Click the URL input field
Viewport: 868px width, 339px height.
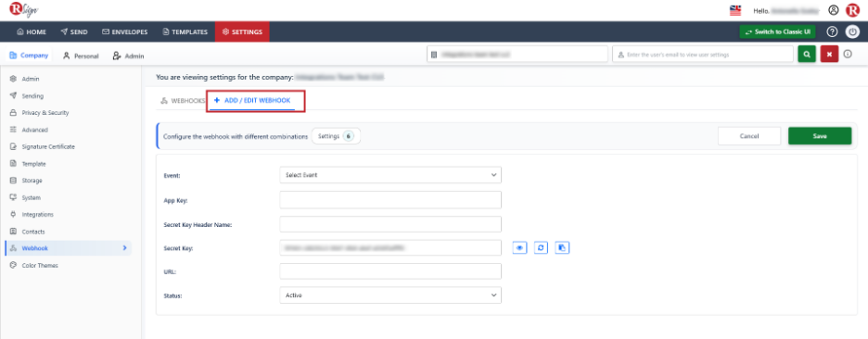(x=390, y=271)
